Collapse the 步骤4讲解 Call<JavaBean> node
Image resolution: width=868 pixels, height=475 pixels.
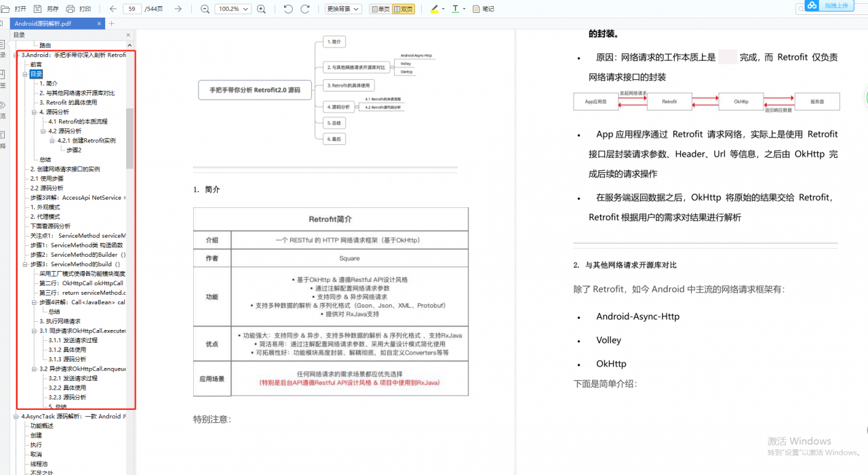point(35,302)
